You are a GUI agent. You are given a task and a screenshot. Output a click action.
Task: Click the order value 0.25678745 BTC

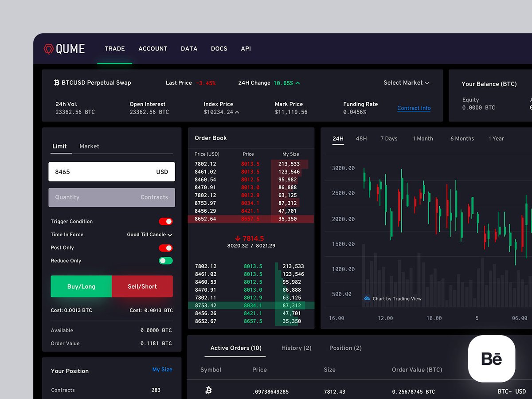pyautogui.click(x=414, y=392)
